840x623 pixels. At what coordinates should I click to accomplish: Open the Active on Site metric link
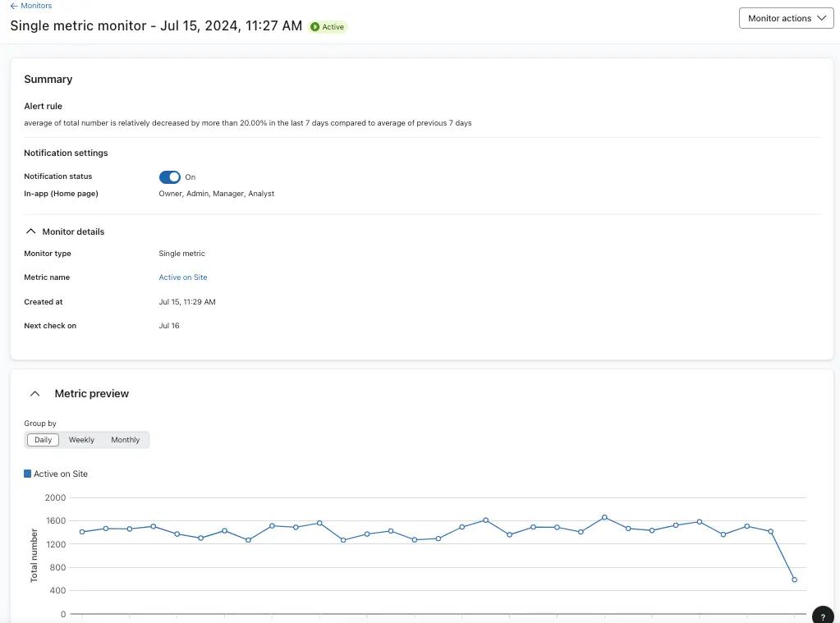(182, 277)
